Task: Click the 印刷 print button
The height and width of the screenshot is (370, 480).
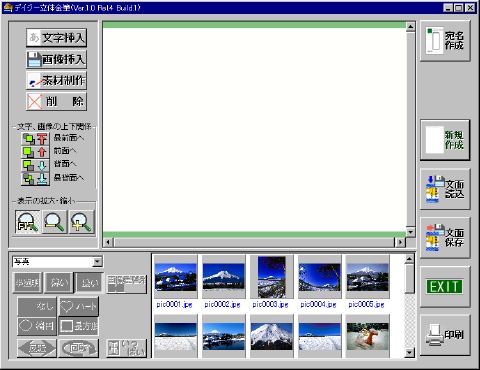Action: (445, 335)
